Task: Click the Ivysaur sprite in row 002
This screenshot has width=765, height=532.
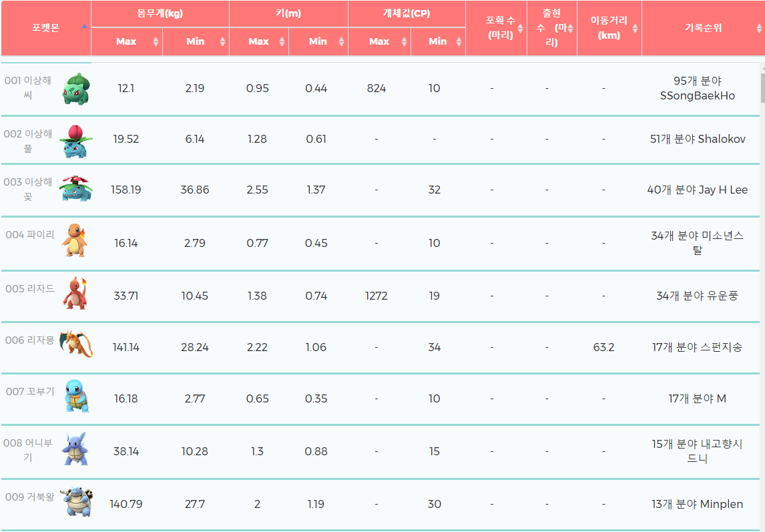Action: (76, 141)
